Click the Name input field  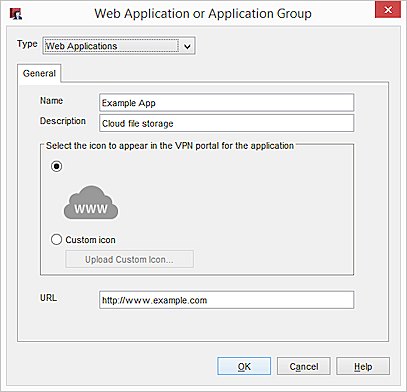coord(226,103)
